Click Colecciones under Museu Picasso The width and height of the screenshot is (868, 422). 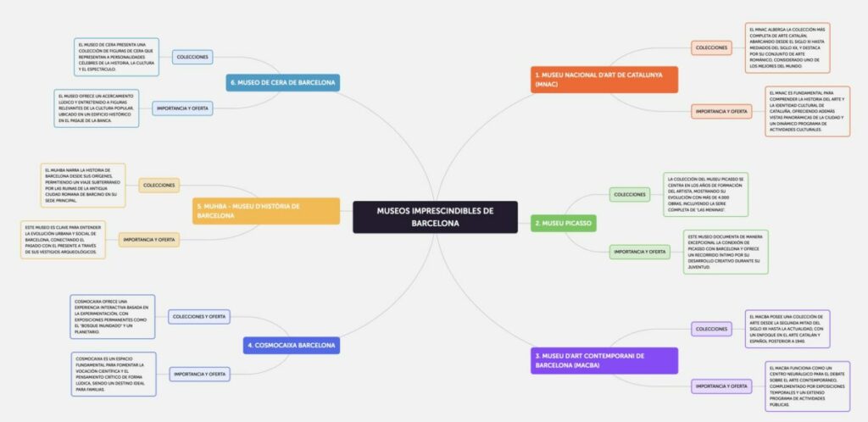point(630,195)
